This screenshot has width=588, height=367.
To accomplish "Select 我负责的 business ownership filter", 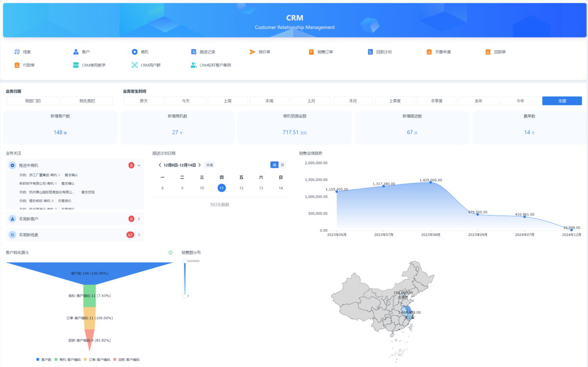I will pos(87,101).
